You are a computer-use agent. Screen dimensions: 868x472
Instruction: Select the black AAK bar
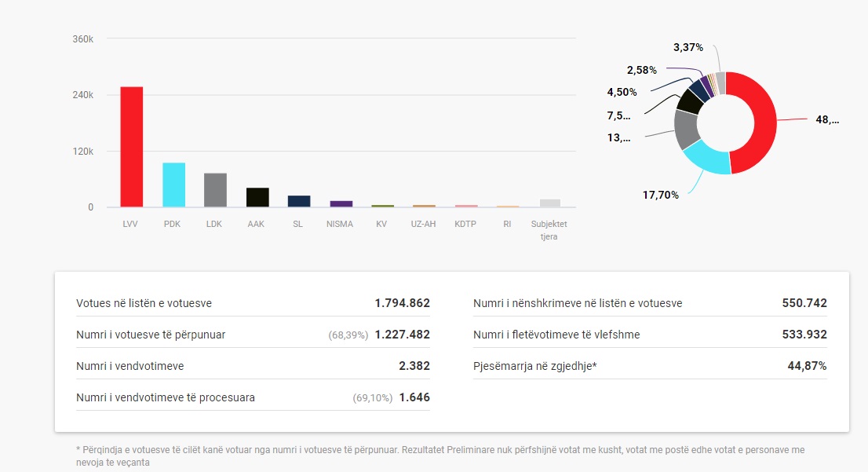257,198
